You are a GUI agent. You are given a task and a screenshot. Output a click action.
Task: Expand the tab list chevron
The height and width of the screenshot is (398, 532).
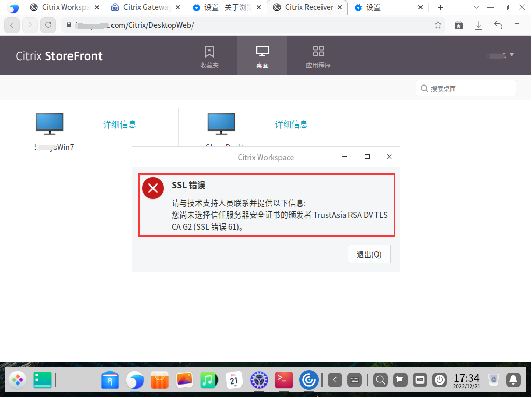click(x=476, y=7)
